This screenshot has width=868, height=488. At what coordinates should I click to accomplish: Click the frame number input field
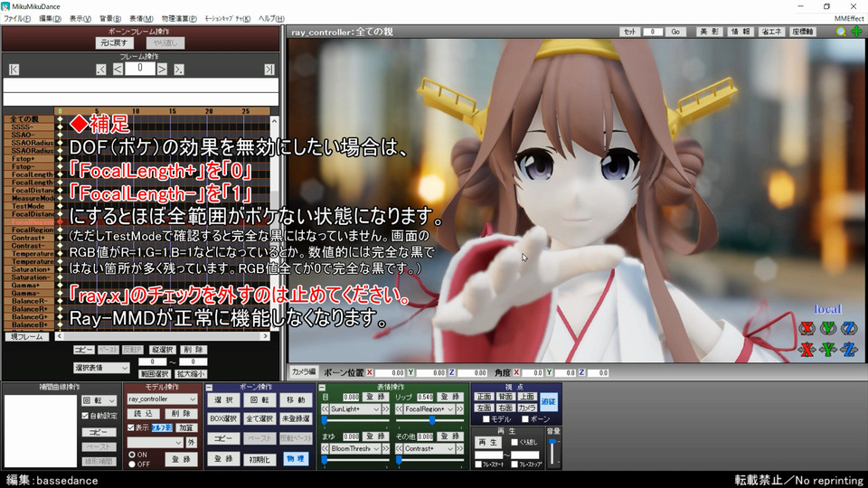point(139,69)
